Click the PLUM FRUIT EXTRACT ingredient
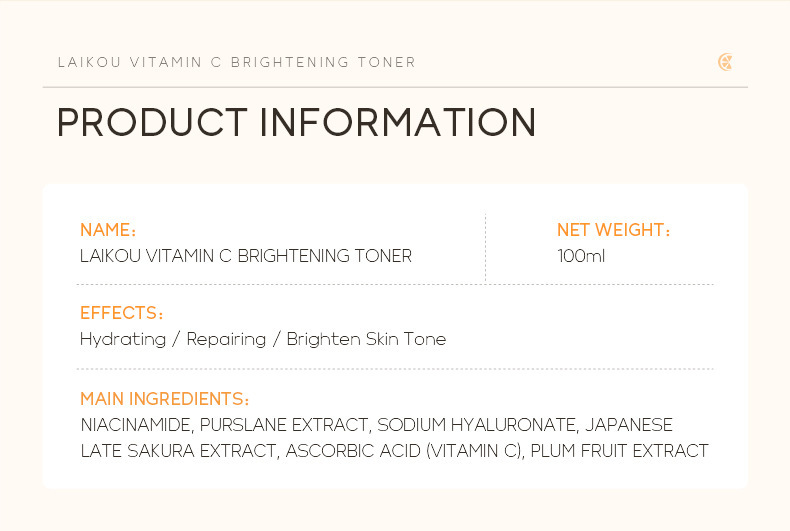 620,451
